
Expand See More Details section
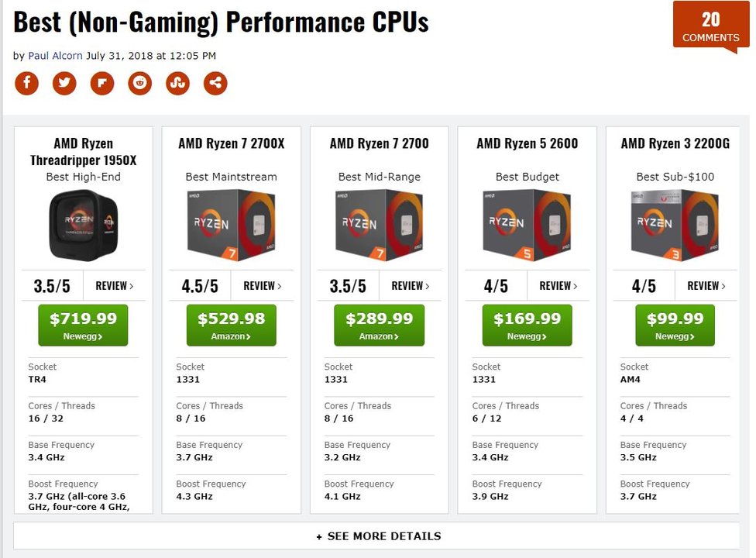click(378, 536)
